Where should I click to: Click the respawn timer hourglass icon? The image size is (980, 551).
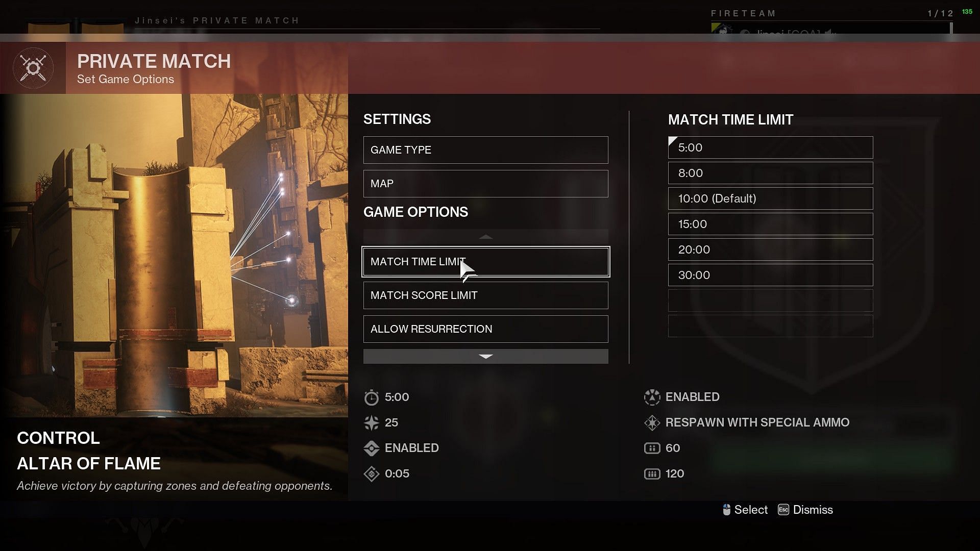pyautogui.click(x=372, y=473)
